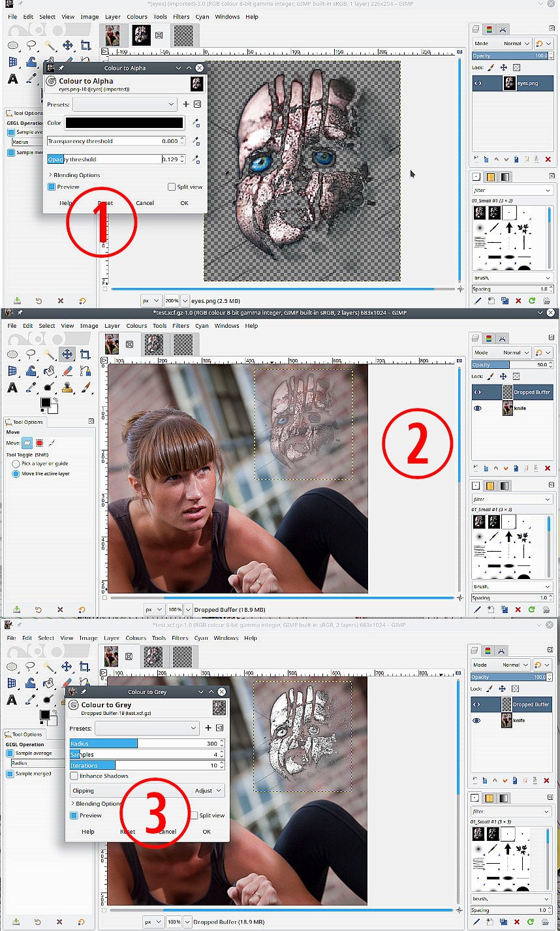
Task: Click eyedropper beside Color in Colour to Alpha
Action: pos(195,123)
